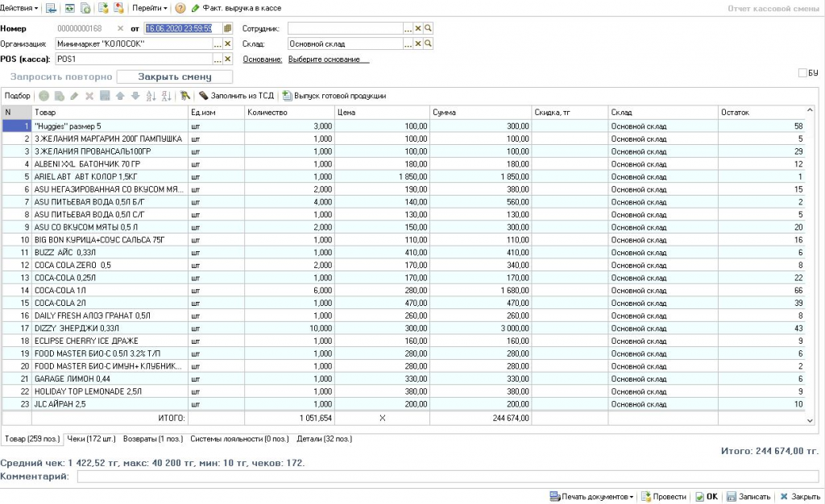The image size is (825, 504).
Task: Click the Товар column header
Action: (x=110, y=113)
